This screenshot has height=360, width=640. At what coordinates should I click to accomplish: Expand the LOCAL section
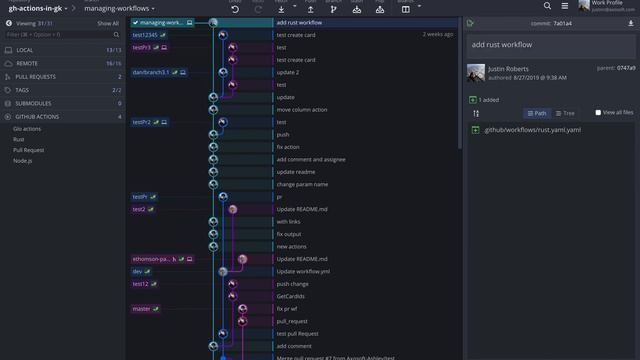(x=63, y=50)
